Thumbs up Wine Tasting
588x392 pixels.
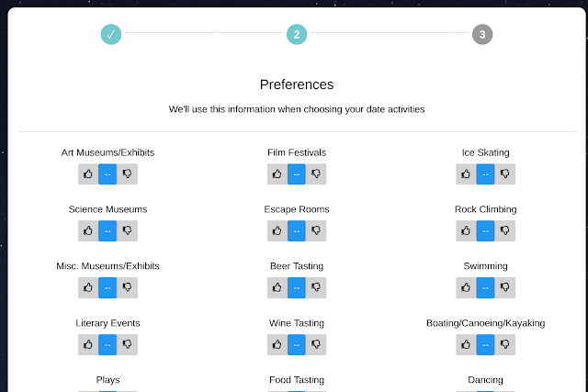coord(277,344)
